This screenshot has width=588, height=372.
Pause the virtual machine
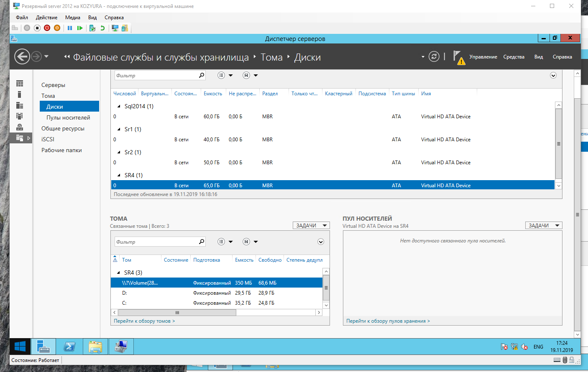[x=70, y=28]
